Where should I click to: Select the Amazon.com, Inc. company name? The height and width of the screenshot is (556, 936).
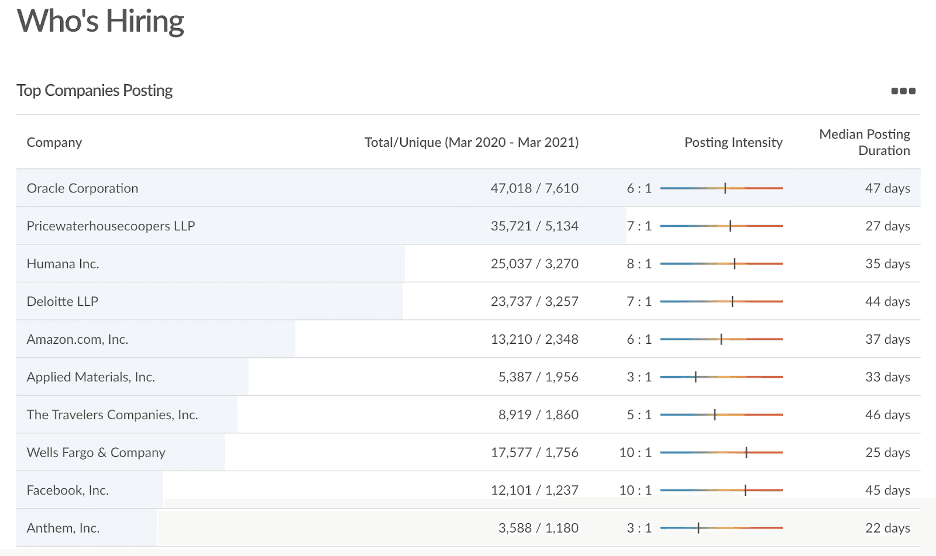click(78, 339)
